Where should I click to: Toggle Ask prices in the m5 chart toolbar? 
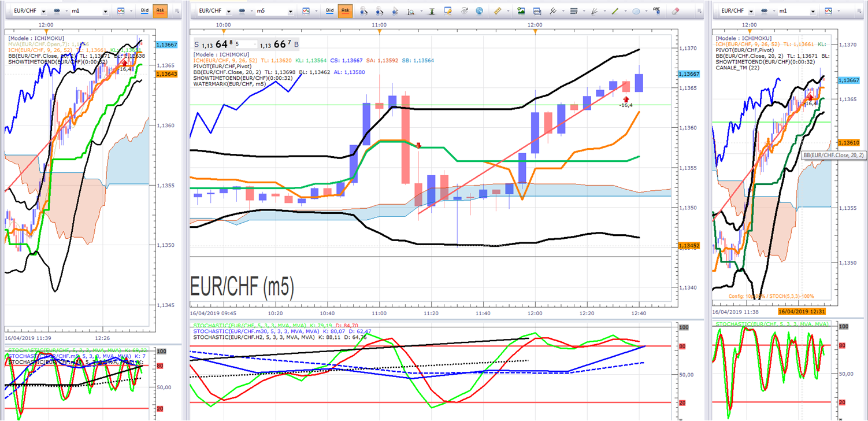pos(345,11)
